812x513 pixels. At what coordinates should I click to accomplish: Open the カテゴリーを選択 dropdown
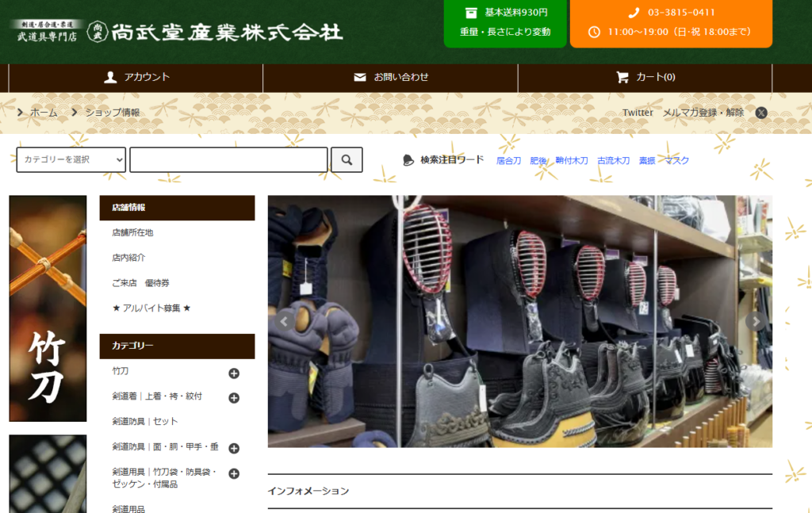(71, 159)
